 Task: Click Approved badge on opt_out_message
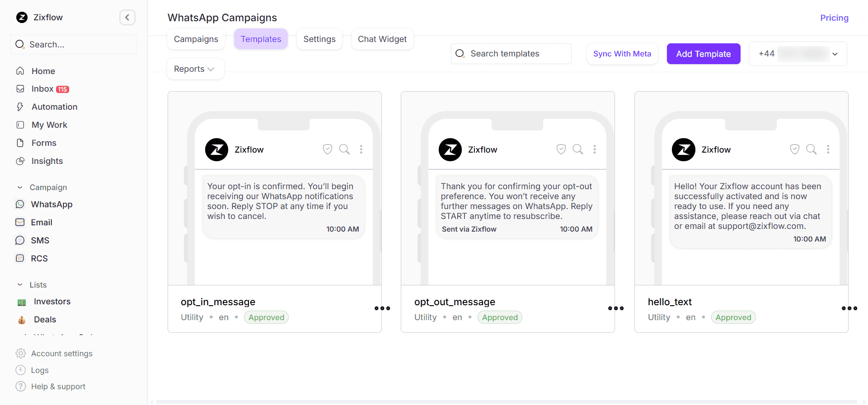(x=500, y=317)
